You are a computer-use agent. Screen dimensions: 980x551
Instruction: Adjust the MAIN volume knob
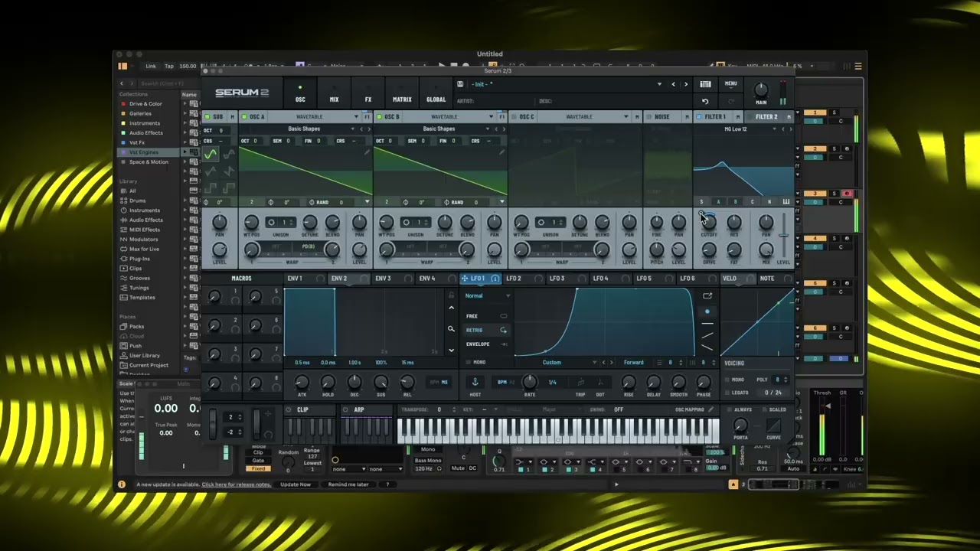[x=760, y=90]
